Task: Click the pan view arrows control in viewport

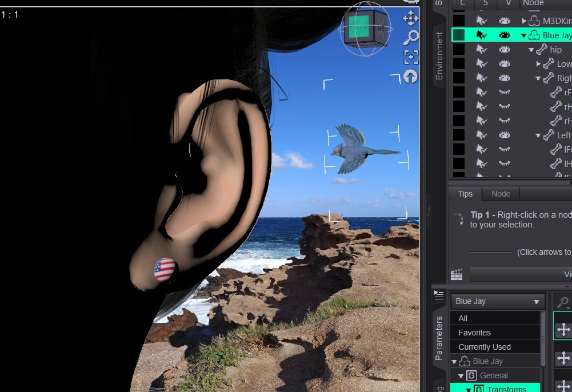Action: pos(410,18)
